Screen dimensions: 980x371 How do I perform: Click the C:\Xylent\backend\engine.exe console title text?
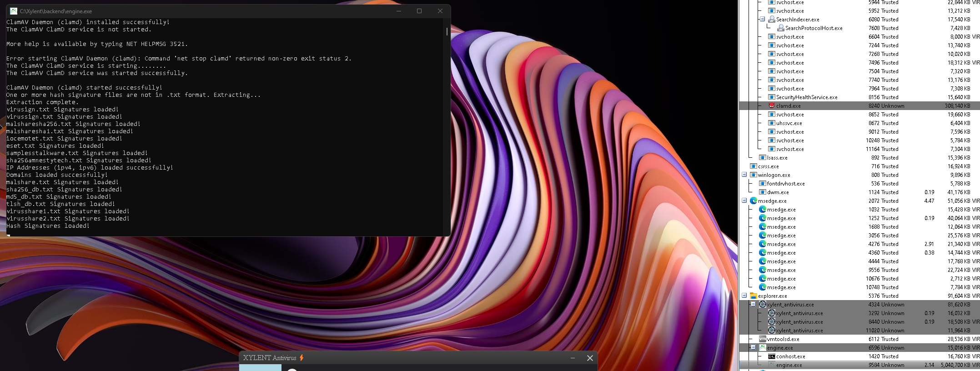(56, 11)
